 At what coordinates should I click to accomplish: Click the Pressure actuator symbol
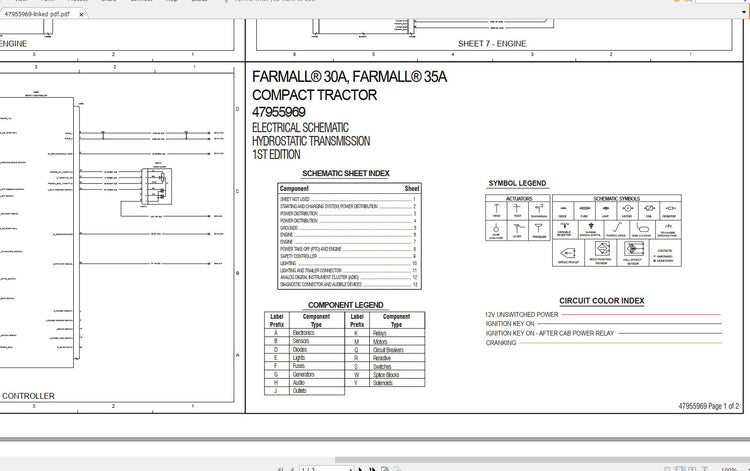pos(539,230)
